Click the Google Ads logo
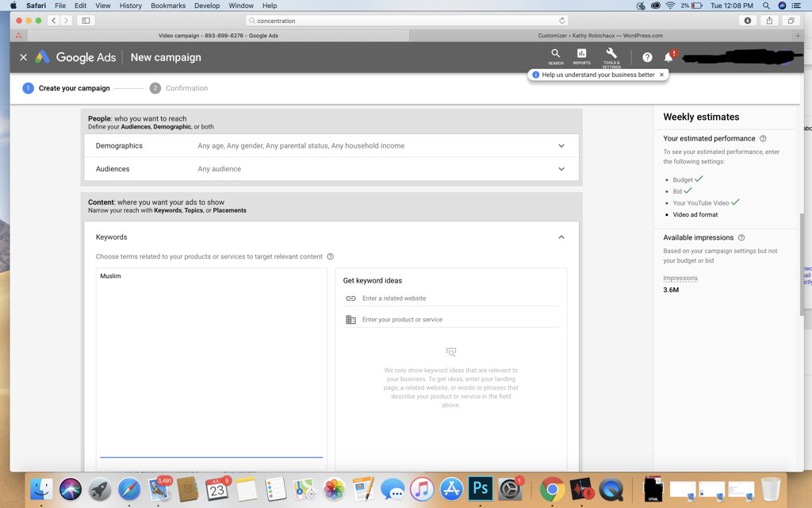Image resolution: width=812 pixels, height=508 pixels. click(x=75, y=57)
